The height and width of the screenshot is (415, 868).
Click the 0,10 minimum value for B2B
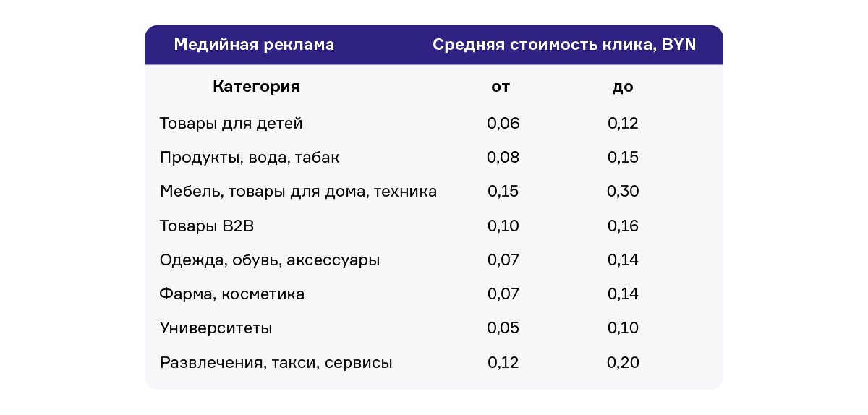click(x=503, y=226)
